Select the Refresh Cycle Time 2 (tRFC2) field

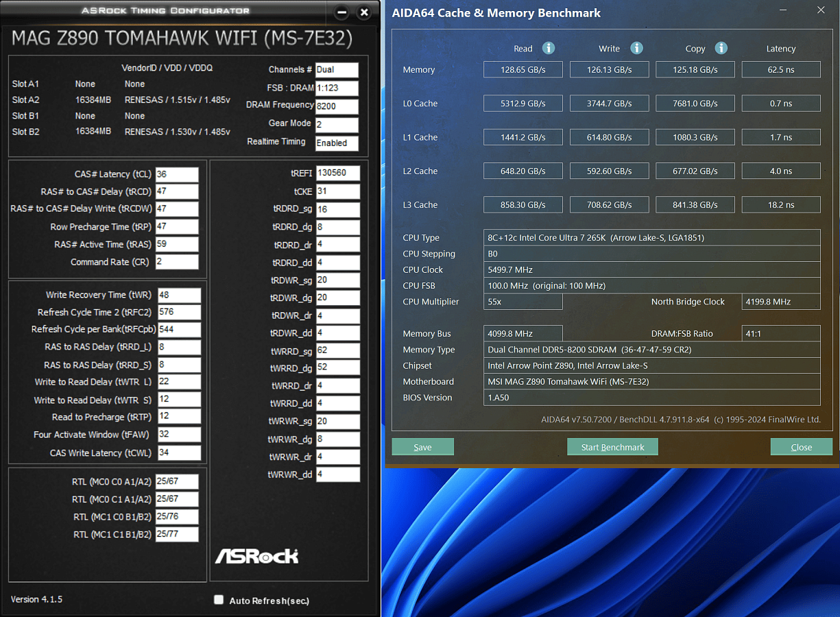(179, 312)
